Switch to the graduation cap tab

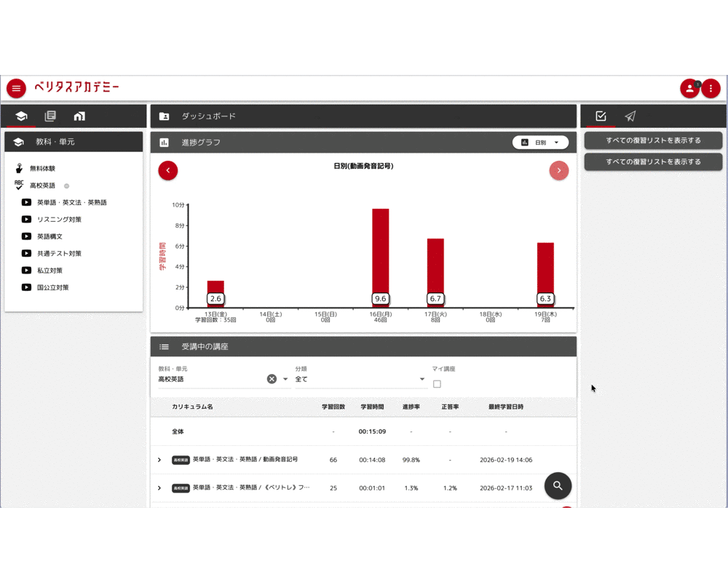(21, 116)
